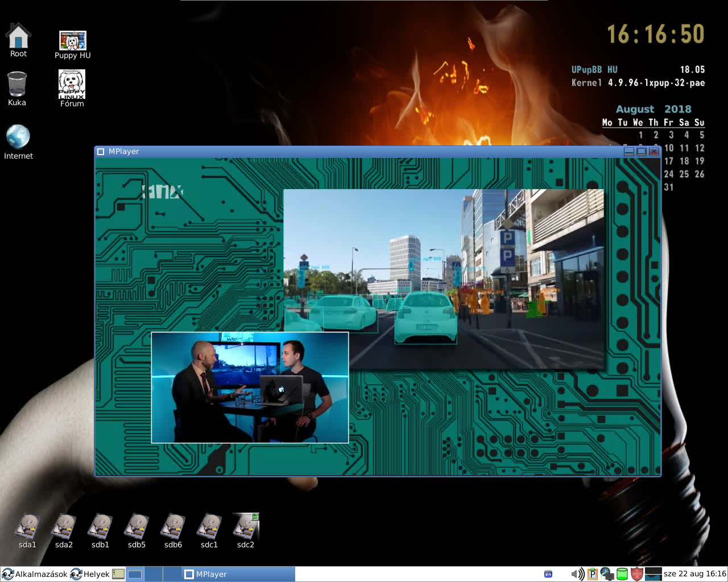Maximize the MPlayer window
This screenshot has width=728, height=582.
coord(642,151)
